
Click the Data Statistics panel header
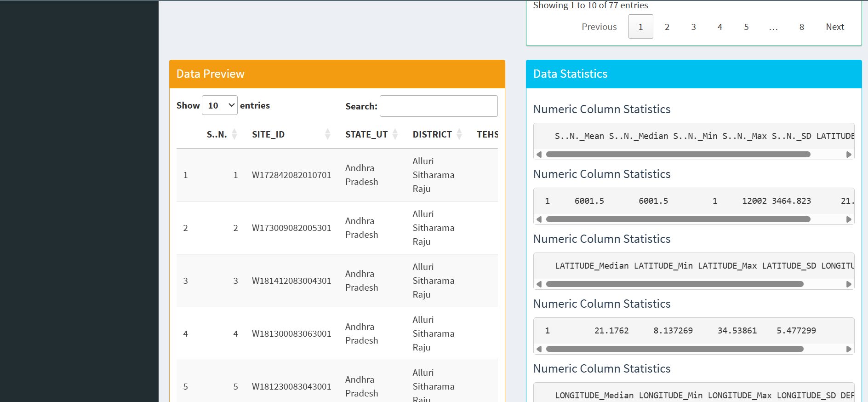[694, 74]
